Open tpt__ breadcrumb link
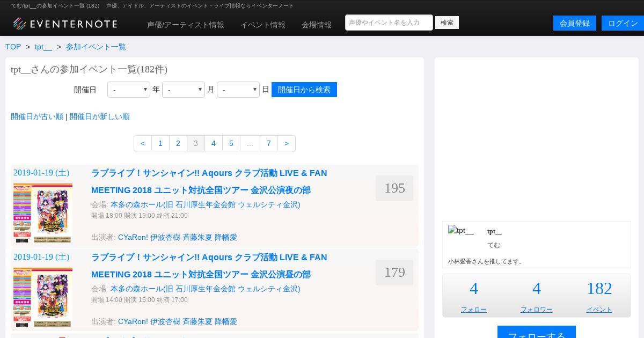The height and width of the screenshot is (338, 644). [43, 47]
